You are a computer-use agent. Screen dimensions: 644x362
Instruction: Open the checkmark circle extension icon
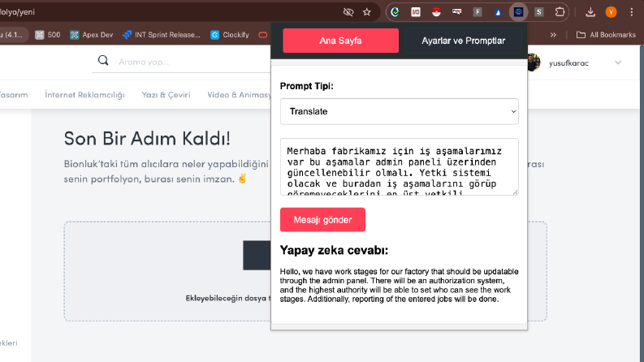pyautogui.click(x=395, y=12)
